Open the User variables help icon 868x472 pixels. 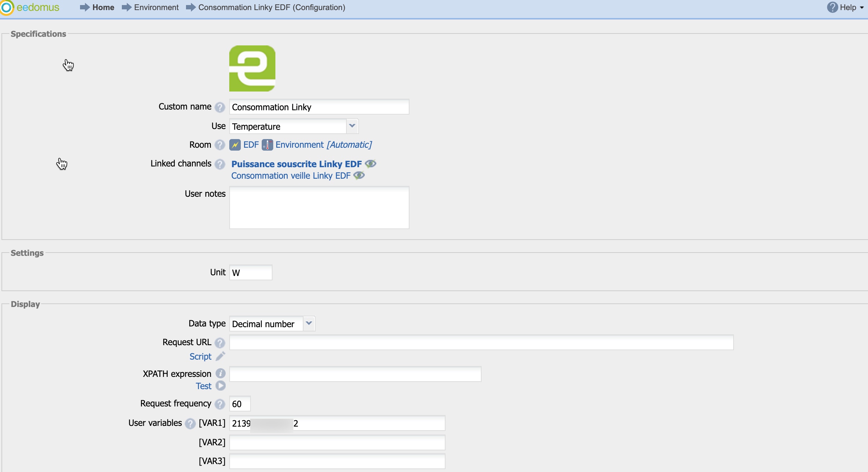pyautogui.click(x=190, y=424)
